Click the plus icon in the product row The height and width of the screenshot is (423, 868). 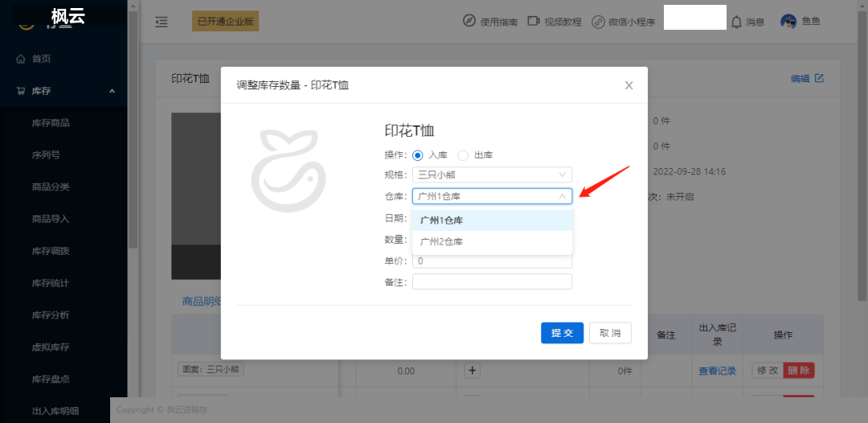click(x=472, y=371)
